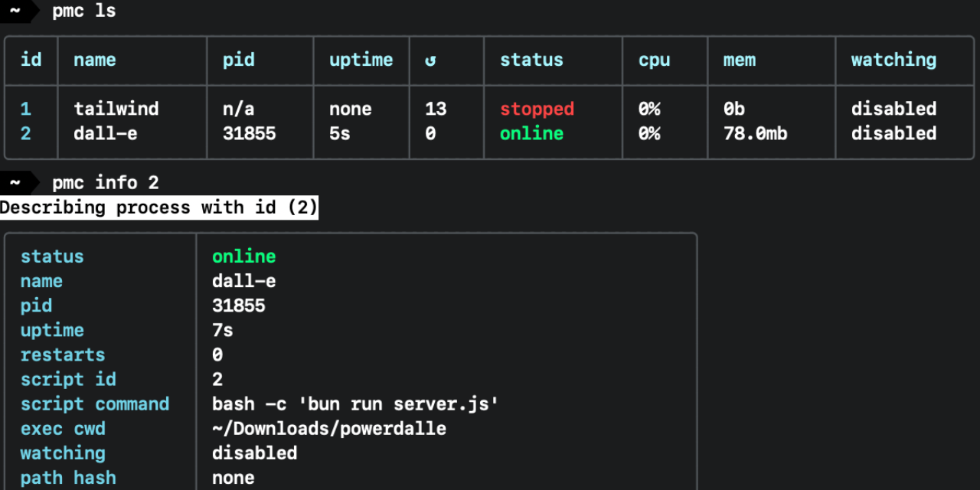The height and width of the screenshot is (490, 980).
Task: Select the red 'stopped' status of tailwind
Action: 537,109
